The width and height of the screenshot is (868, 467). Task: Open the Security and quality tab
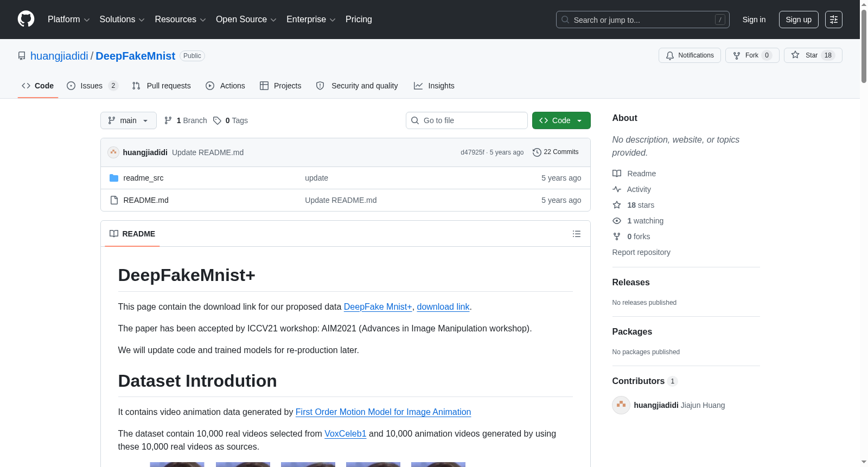(358, 86)
